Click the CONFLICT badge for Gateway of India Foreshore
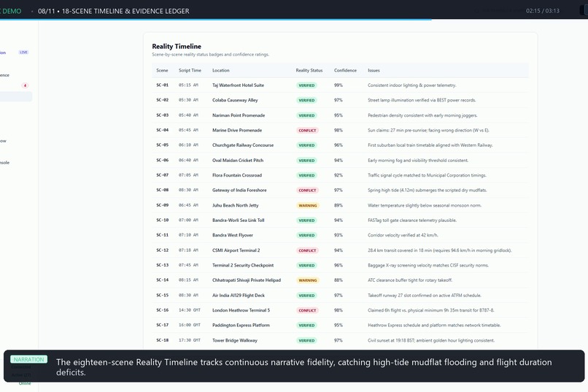 point(307,191)
